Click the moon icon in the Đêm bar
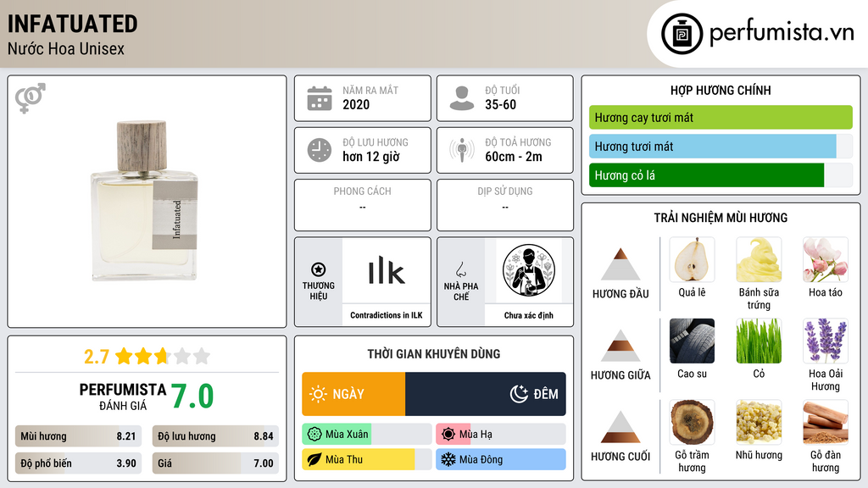Image resolution: width=868 pixels, height=488 pixels. 519,394
